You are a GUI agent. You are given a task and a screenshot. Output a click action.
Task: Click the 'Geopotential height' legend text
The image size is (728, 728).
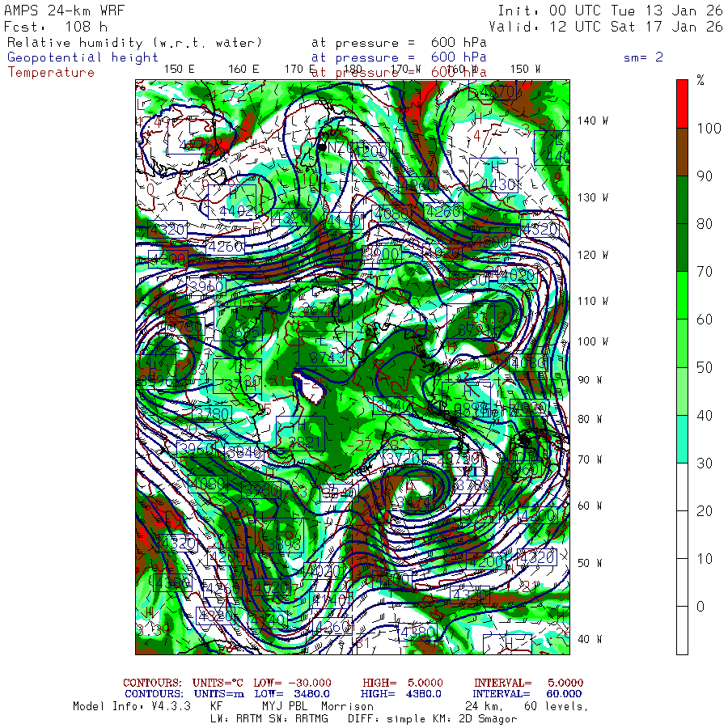point(83,57)
